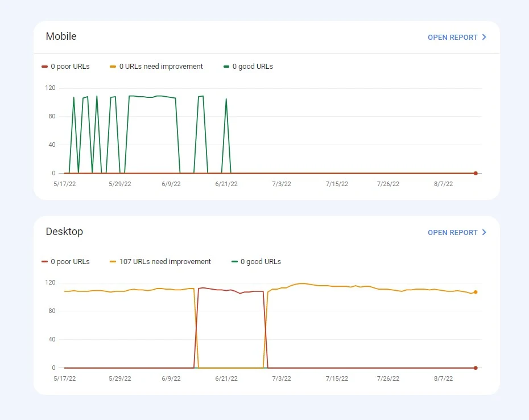Click the 6/21/22 date on Mobile chart axis
Screen dimensions: 529x420
point(226,184)
